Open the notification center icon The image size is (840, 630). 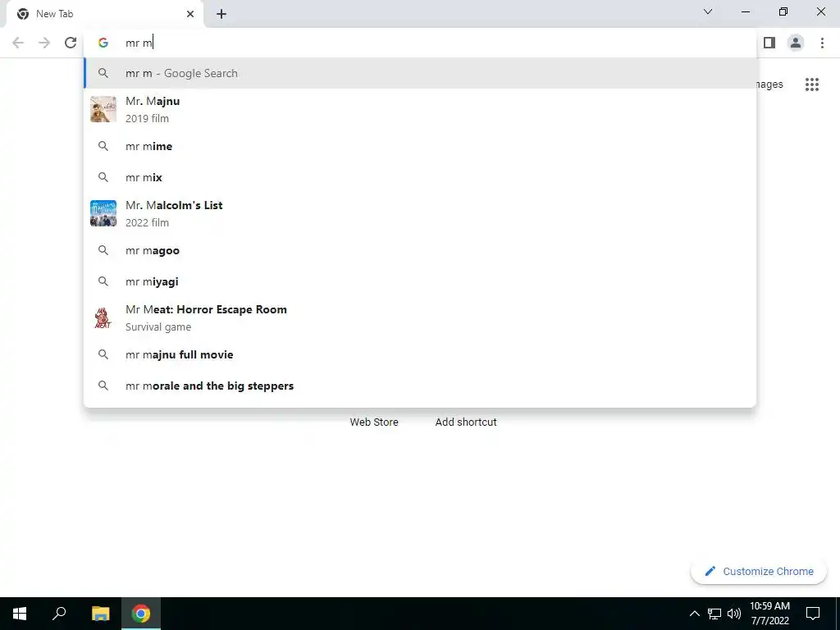click(813, 614)
